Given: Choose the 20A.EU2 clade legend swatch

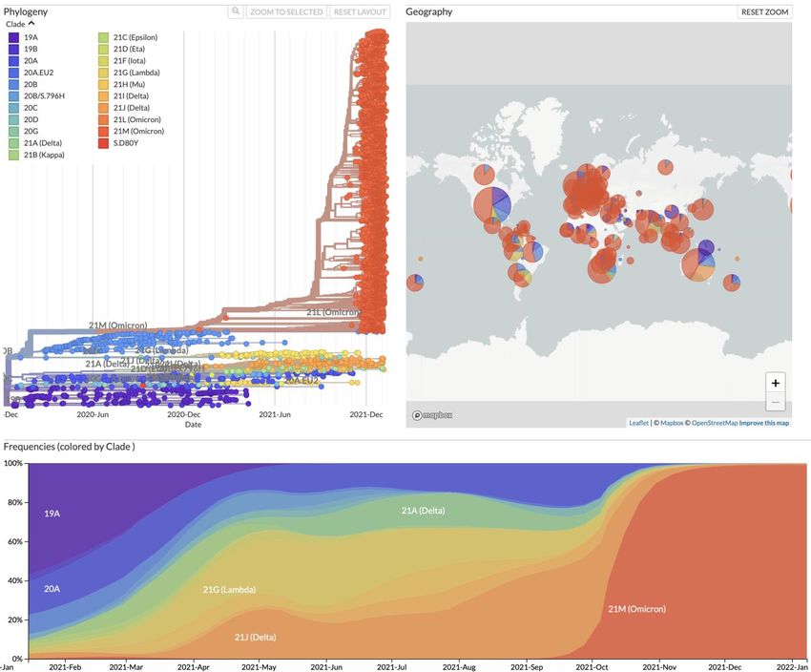Looking at the screenshot, I should [x=14, y=73].
